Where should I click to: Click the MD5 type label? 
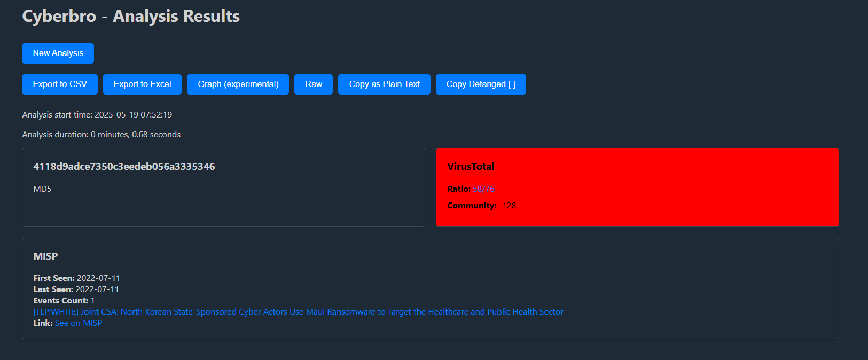tap(42, 189)
